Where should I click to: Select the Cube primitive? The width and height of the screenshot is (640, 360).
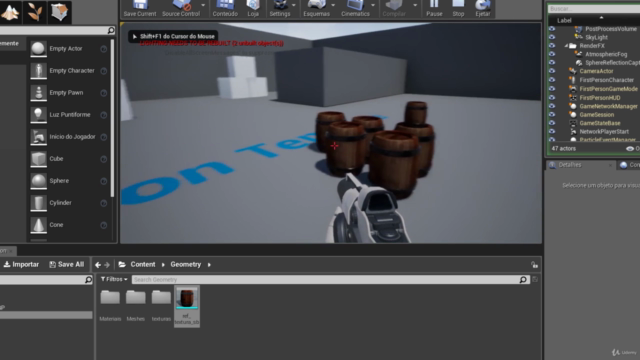pos(69,159)
